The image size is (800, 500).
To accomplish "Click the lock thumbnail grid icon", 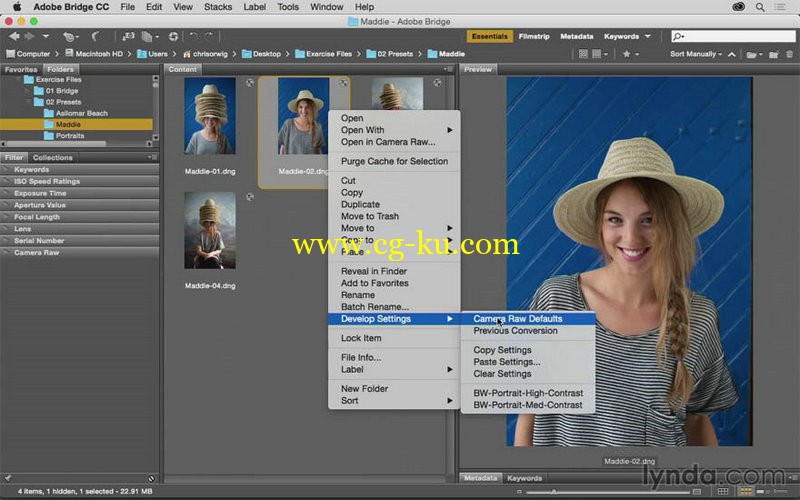I will pos(722,491).
